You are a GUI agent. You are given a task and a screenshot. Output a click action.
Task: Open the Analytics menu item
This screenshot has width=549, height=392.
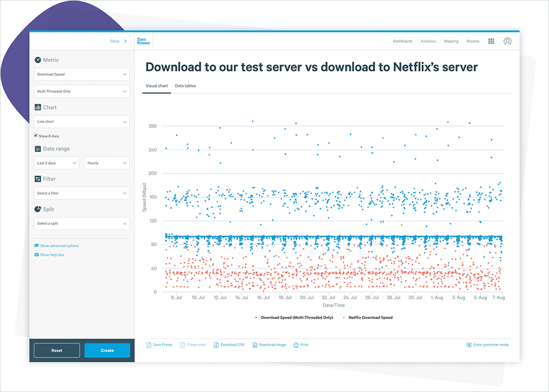click(428, 41)
